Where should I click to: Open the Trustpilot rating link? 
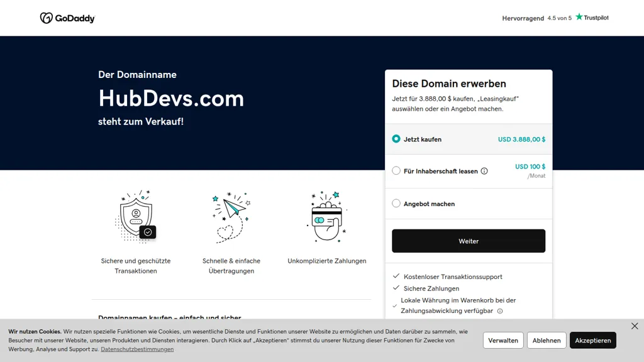[x=555, y=18]
